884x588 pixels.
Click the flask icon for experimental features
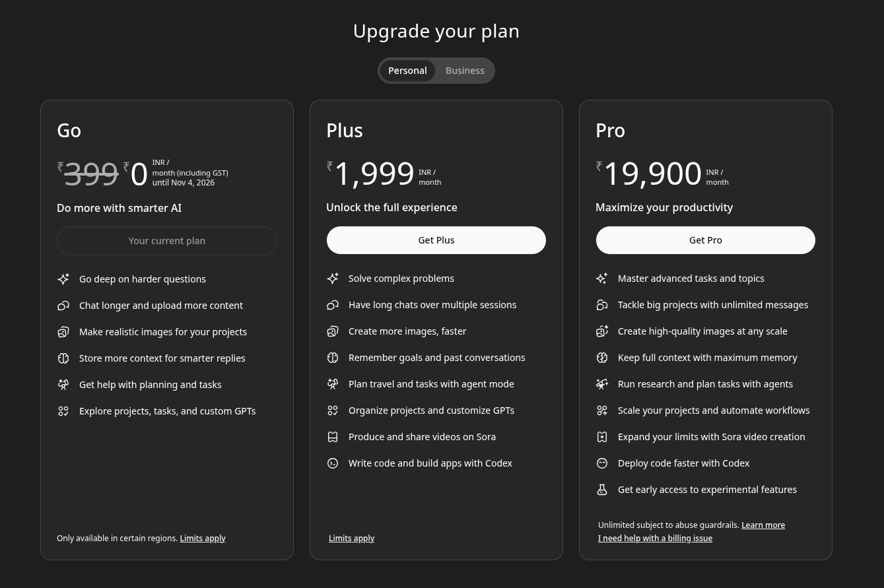[x=602, y=490]
